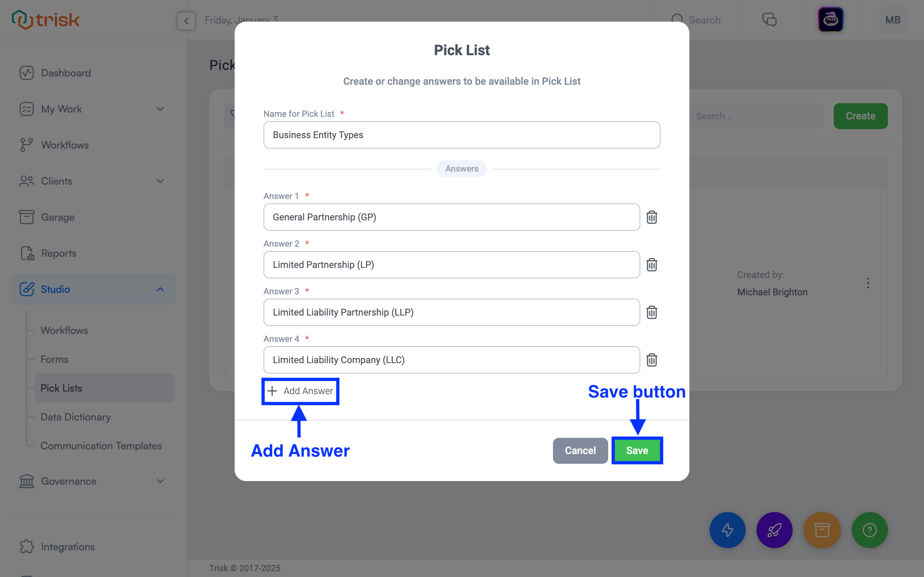Select the Forms sidebar menu item
This screenshot has height=577, width=924.
pos(54,359)
